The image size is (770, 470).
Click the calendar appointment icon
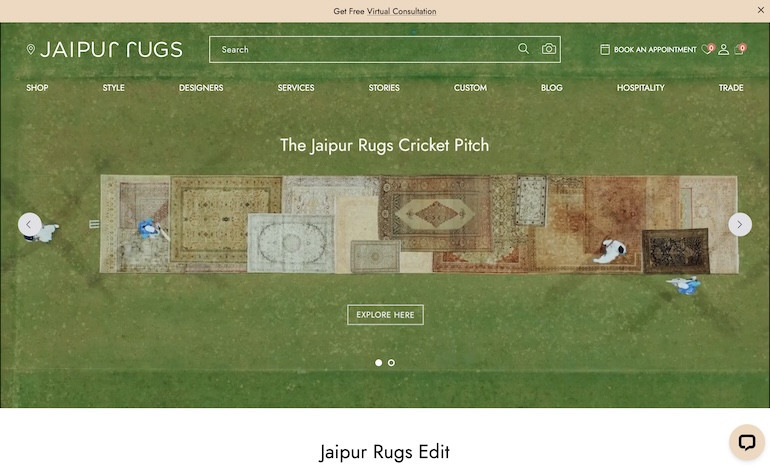coord(605,50)
